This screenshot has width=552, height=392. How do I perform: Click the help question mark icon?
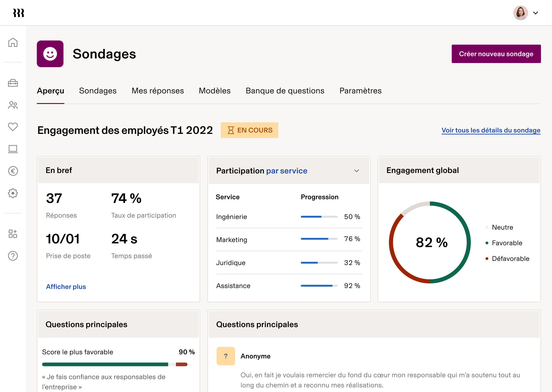coord(13,256)
